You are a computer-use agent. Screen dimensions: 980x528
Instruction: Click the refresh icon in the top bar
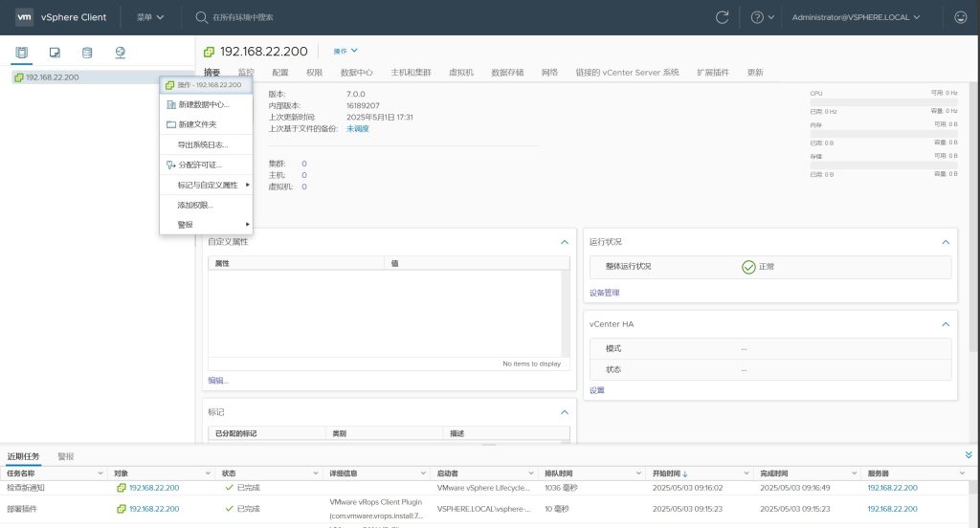point(722,17)
